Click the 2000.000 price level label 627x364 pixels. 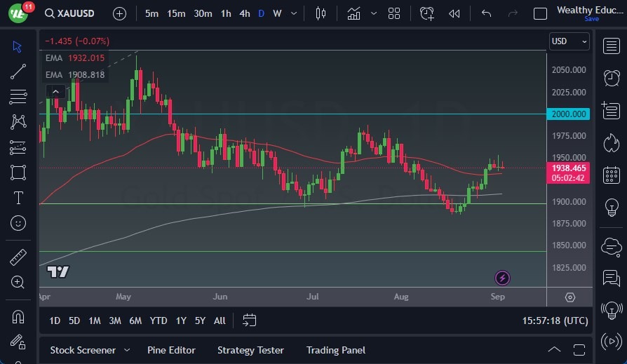569,114
